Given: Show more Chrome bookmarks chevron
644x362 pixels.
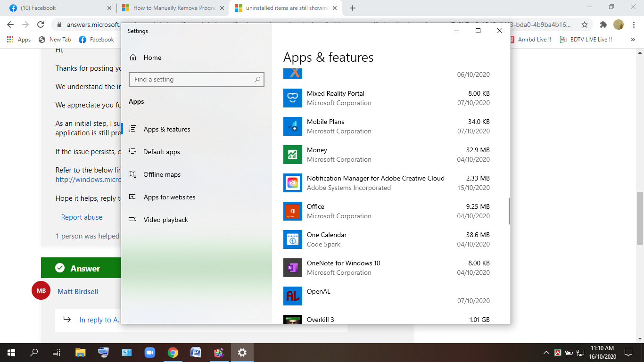Looking at the screenshot, I should [633, 40].
